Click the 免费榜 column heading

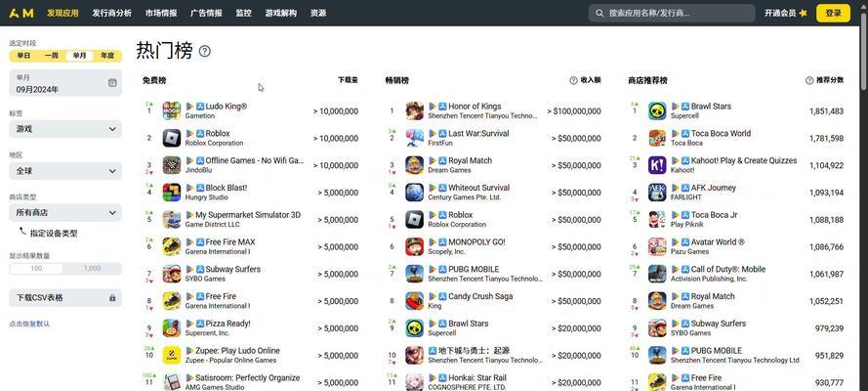(x=154, y=80)
